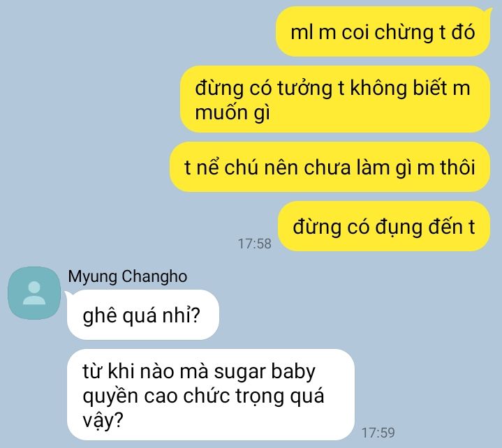Select the bubble 'đừng có tưởng t không biết m muốn gì'
This screenshot has height=448, width=502.
coord(335,99)
